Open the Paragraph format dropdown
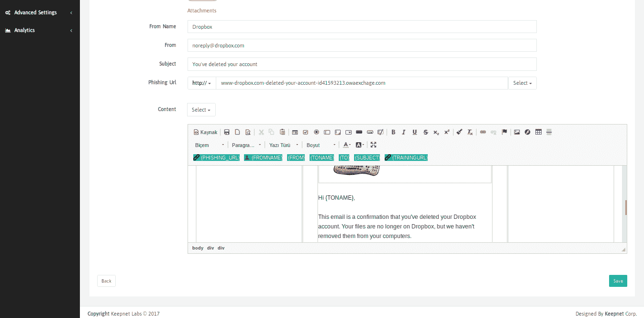644x318 pixels. pos(246,145)
